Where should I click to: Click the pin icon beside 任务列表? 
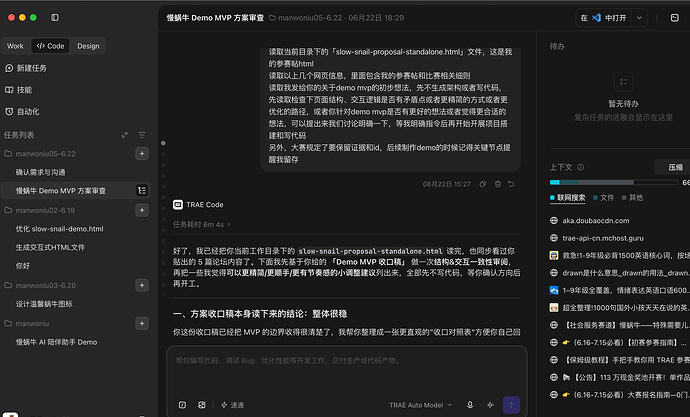[125, 135]
